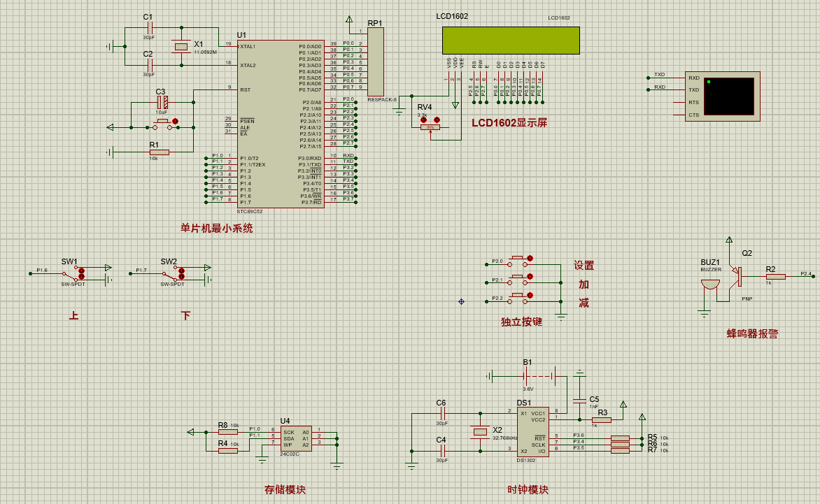Click the green LCD1602 display screen
Image resolution: width=820 pixels, height=504 pixels.
(x=511, y=41)
